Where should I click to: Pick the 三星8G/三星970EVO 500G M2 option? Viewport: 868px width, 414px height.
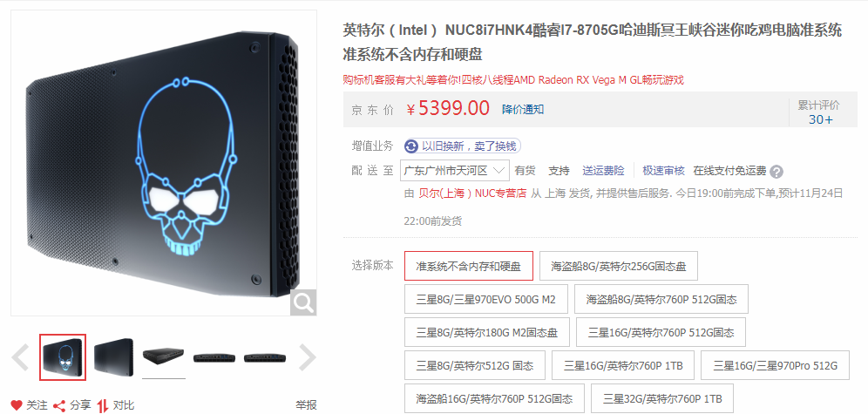(x=486, y=300)
